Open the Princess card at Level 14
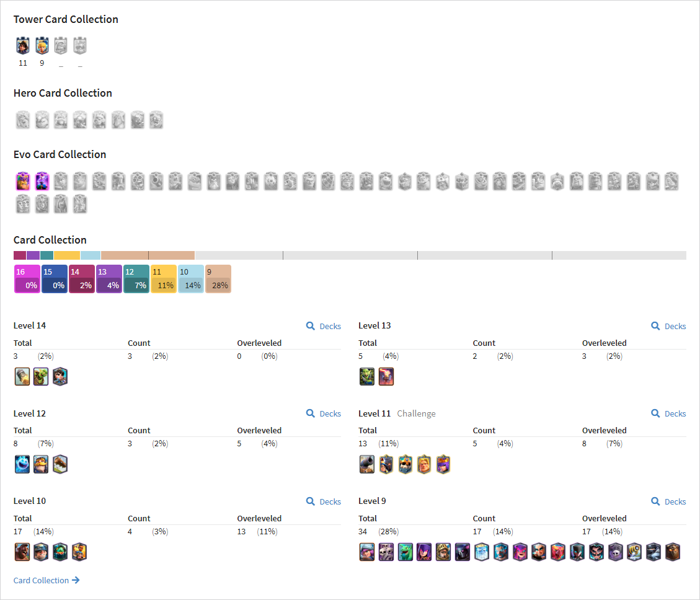The image size is (700, 600). coord(60,377)
